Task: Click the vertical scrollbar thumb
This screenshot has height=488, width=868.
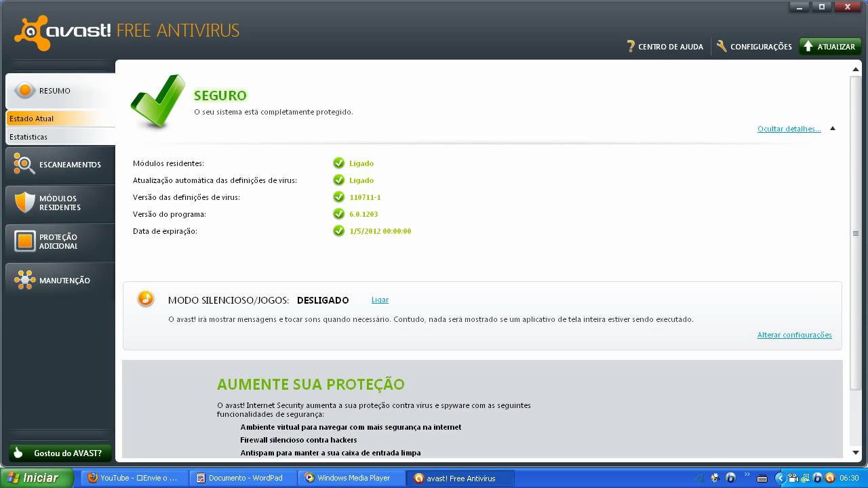Action: (856, 232)
